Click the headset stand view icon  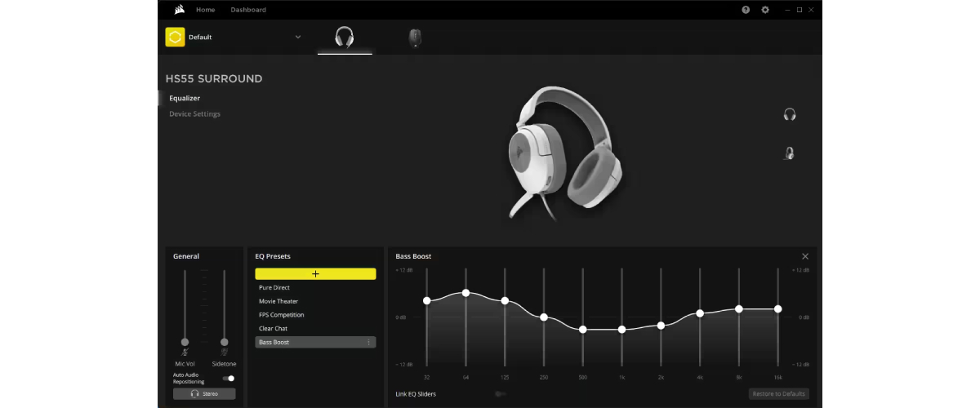(x=789, y=153)
